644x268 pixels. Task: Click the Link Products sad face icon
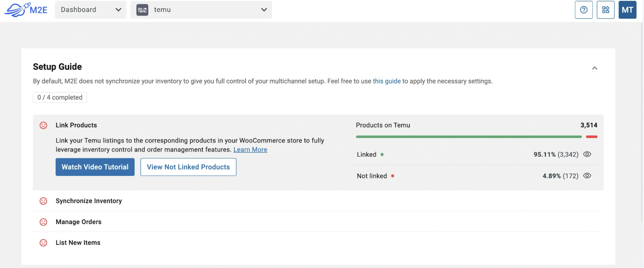(x=43, y=125)
